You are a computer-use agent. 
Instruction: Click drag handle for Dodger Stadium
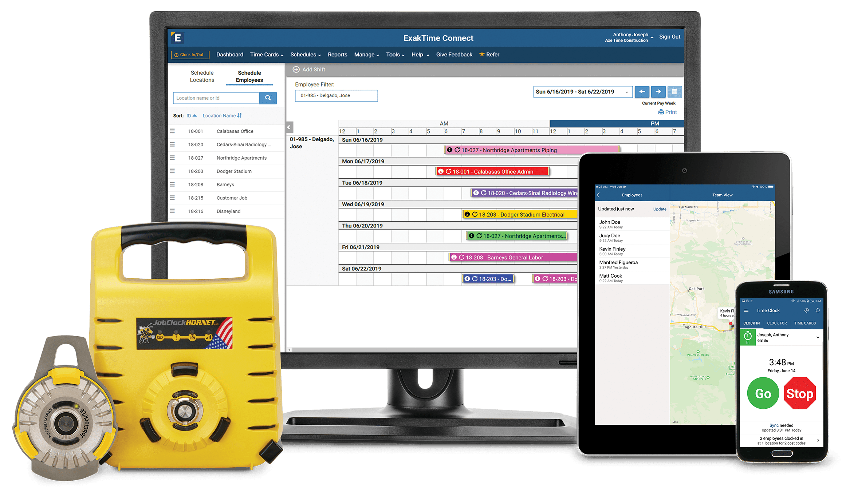pyautogui.click(x=172, y=171)
